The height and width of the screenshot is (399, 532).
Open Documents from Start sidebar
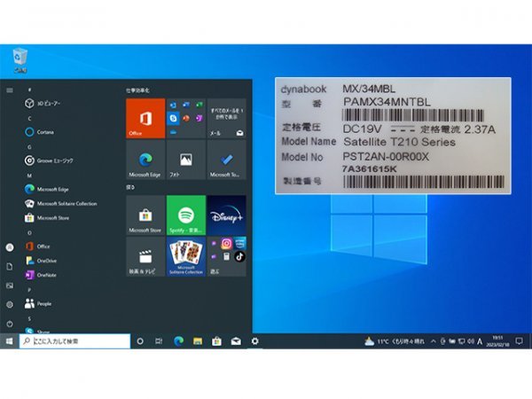10,266
